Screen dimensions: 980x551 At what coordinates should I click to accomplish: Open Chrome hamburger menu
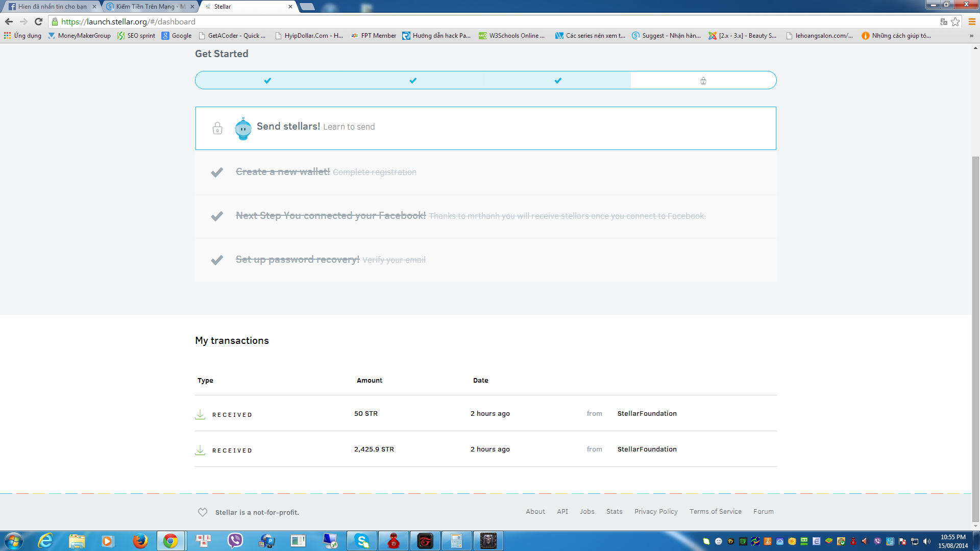972,21
